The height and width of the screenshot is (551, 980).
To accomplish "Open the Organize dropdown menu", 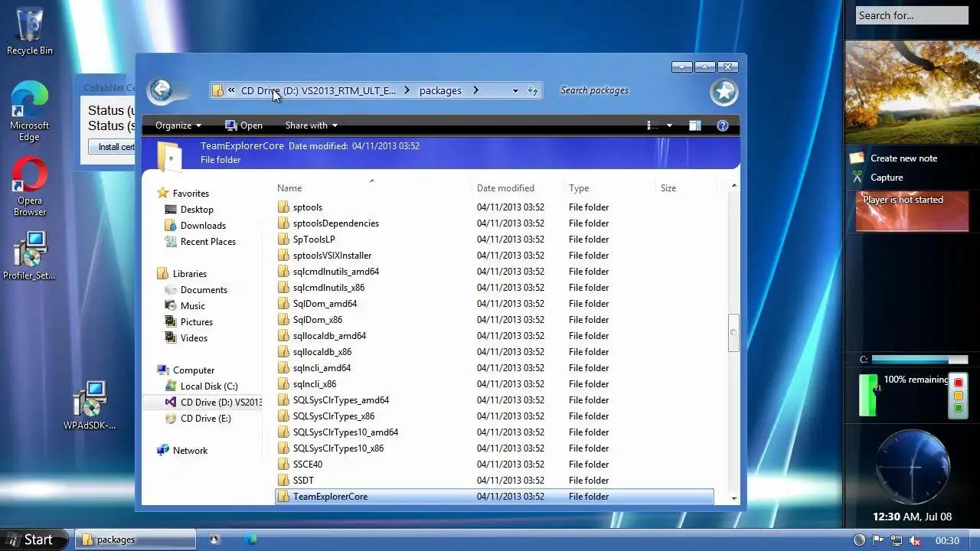I will pyautogui.click(x=178, y=126).
